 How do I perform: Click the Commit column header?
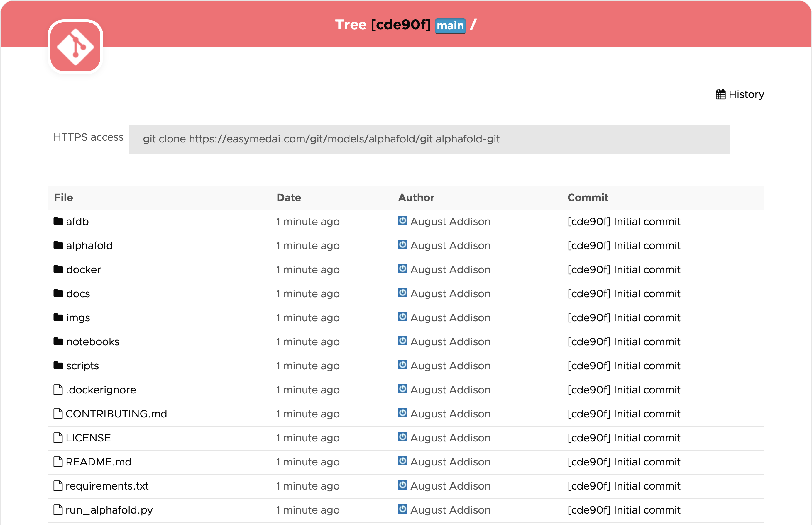(588, 197)
